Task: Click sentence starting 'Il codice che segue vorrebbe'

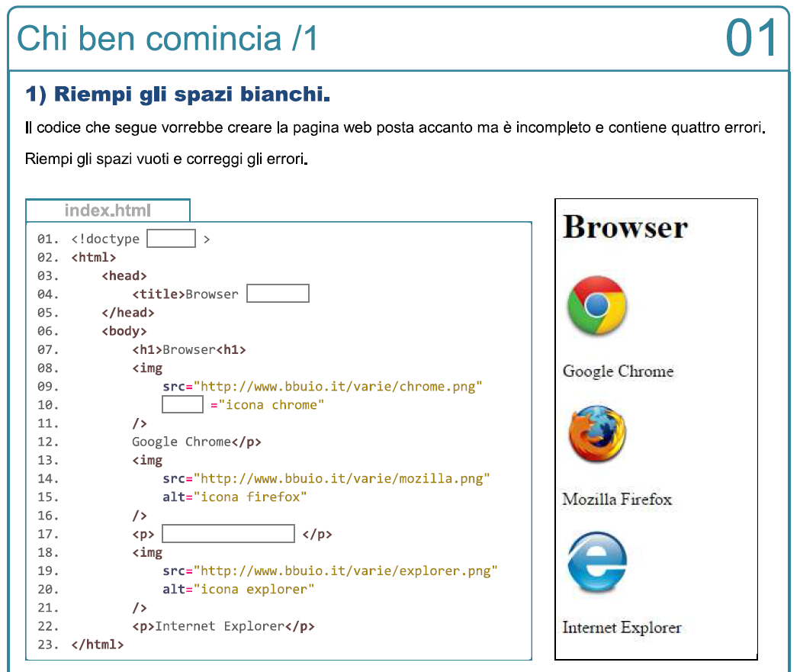Action: pos(395,127)
